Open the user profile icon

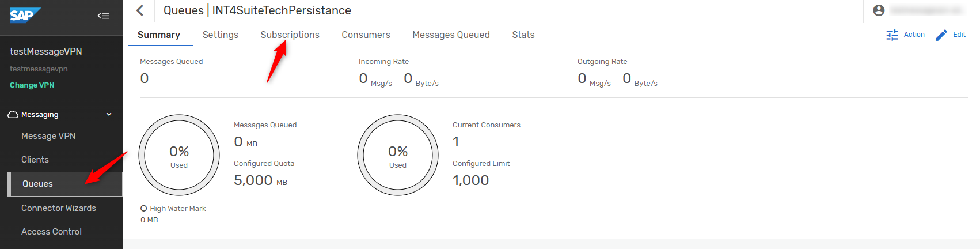pos(879,10)
